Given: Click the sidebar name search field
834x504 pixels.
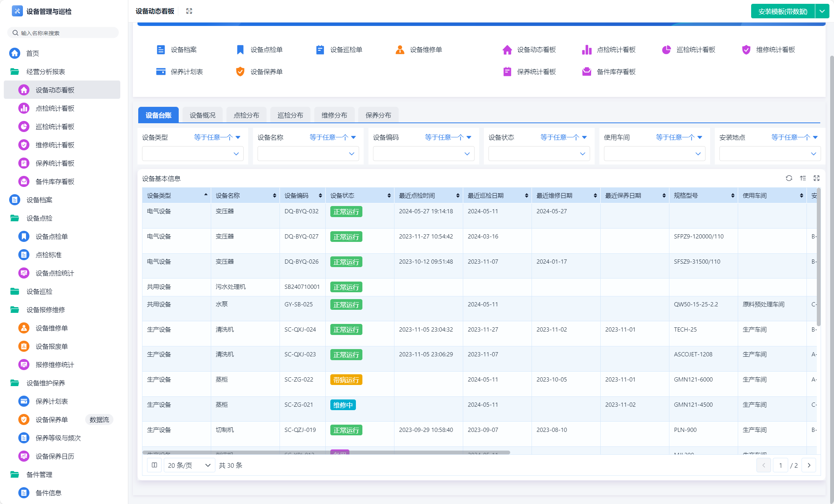Looking at the screenshot, I should coord(63,33).
